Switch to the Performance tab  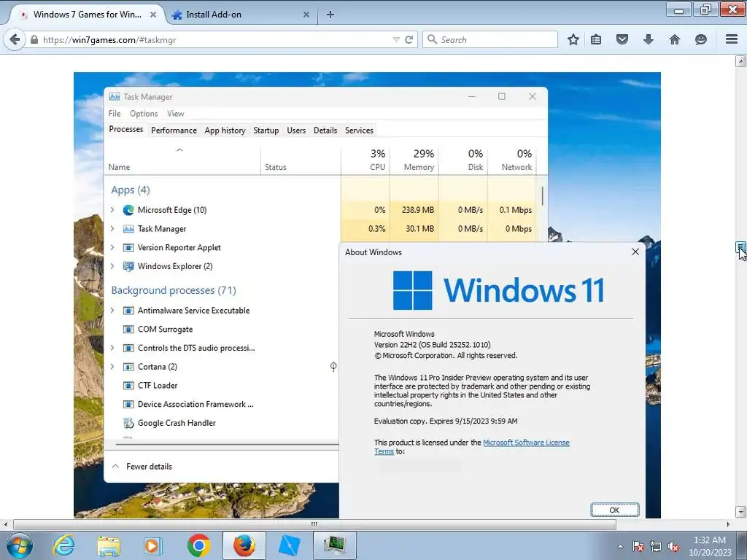pos(174,130)
